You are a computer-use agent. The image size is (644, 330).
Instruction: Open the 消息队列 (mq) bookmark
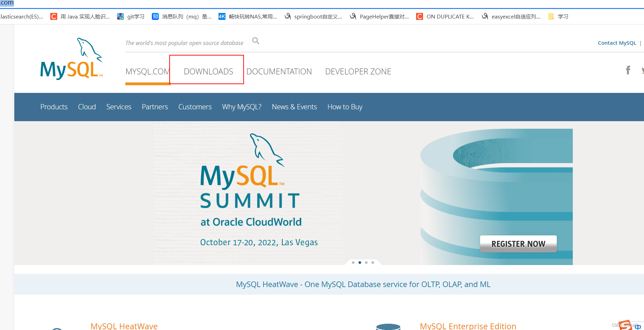(182, 16)
